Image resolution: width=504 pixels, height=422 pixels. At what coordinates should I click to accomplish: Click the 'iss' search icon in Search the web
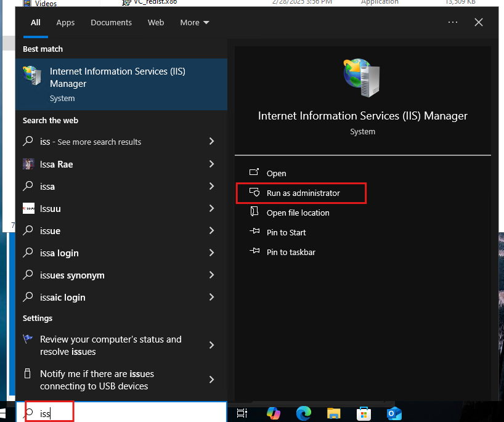tap(28, 141)
